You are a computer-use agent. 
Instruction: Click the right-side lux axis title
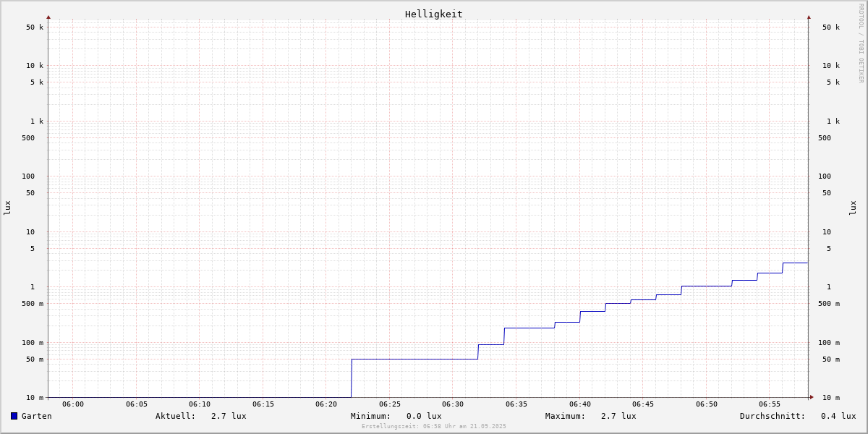click(x=853, y=208)
